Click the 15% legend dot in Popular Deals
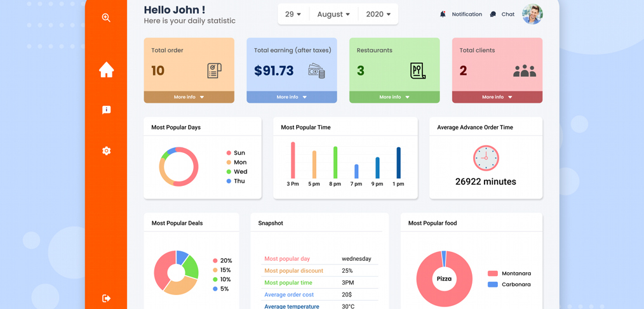 coord(215,270)
